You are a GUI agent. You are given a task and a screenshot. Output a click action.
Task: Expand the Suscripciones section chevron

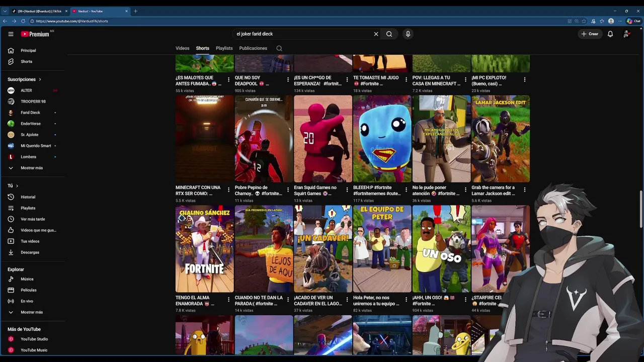(x=40, y=79)
